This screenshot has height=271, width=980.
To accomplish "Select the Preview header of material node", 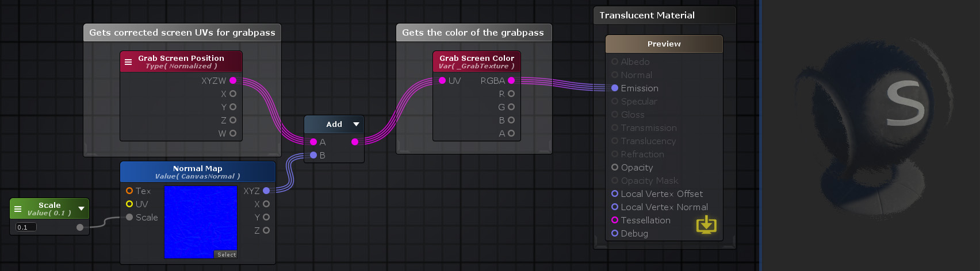I will pos(664,44).
